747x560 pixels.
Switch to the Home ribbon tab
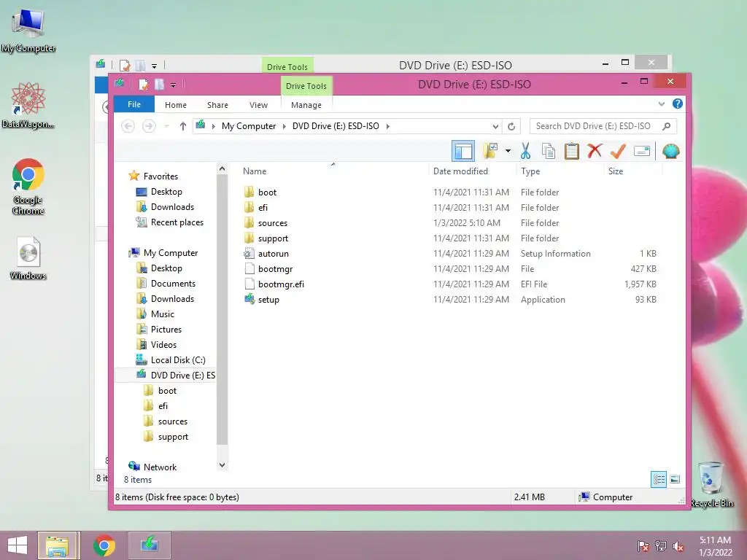click(x=176, y=105)
